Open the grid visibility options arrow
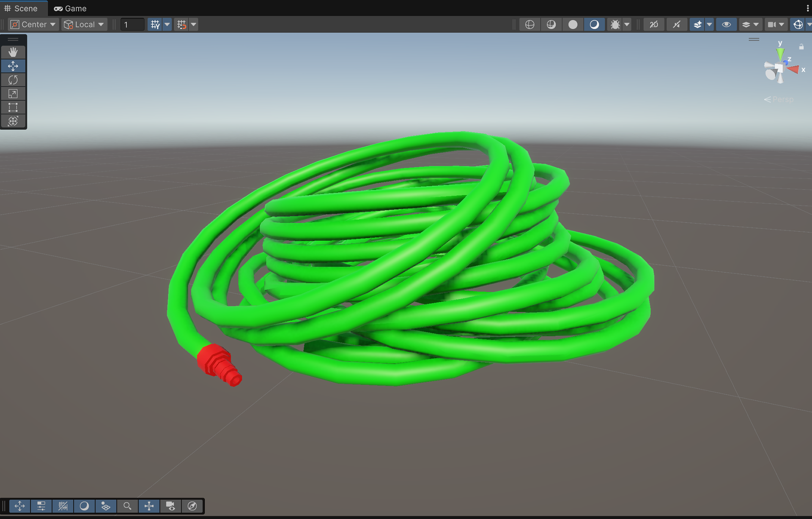The image size is (812, 519). pyautogui.click(x=167, y=25)
